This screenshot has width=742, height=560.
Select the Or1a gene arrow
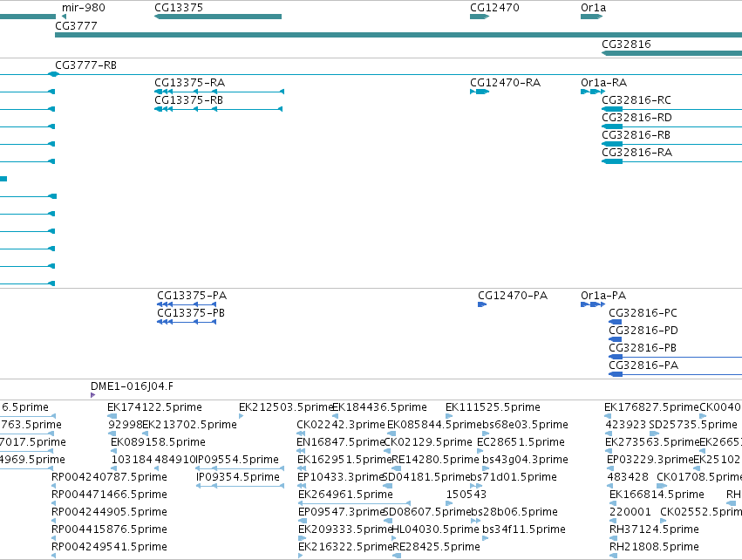[591, 17]
